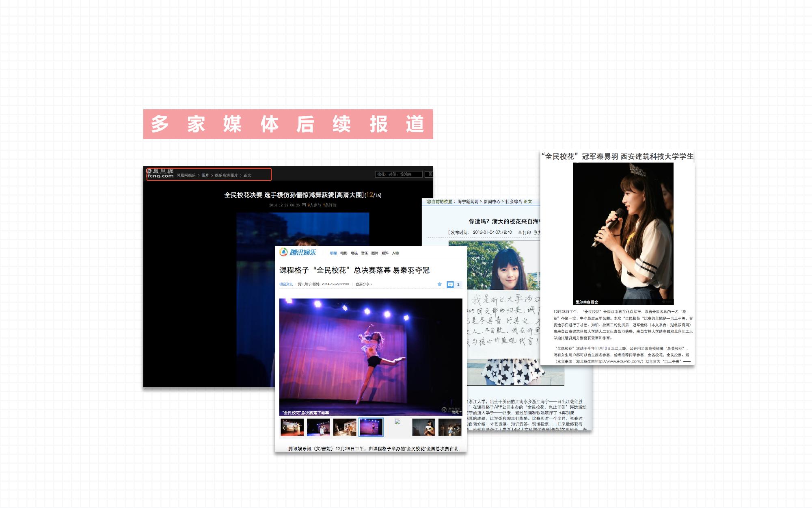Select the first thumbnail with the white dress performer
Viewport: 812px width, 508px height.
(x=292, y=427)
